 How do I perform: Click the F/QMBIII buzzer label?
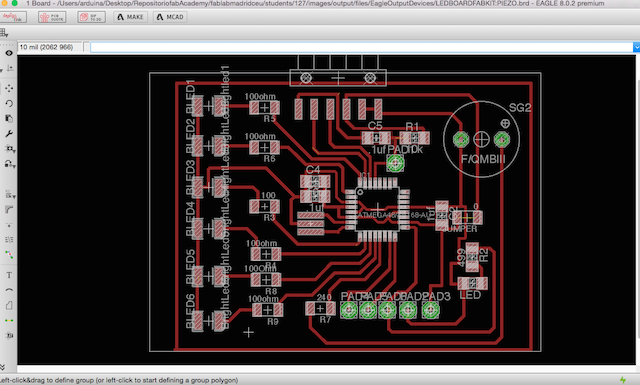483,159
